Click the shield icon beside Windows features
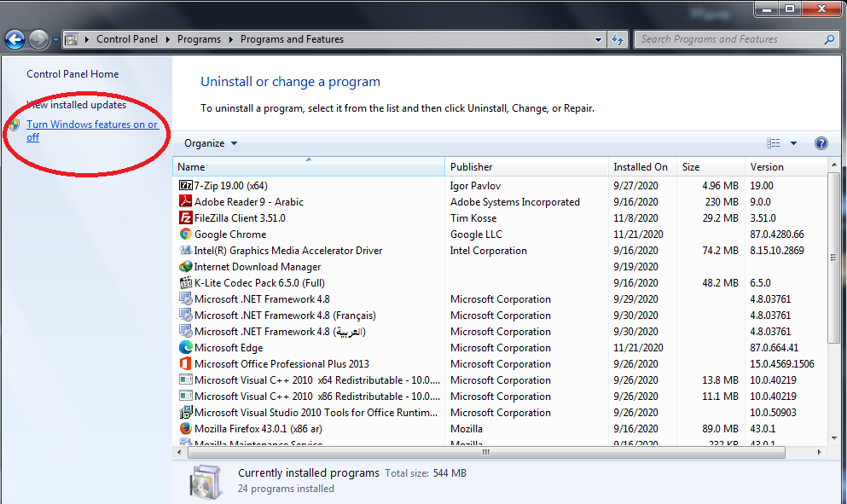 tap(15, 125)
